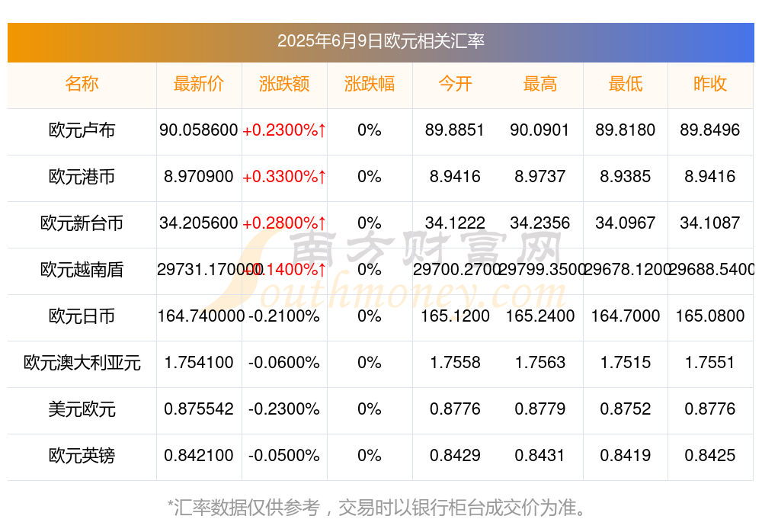Click the 最新价 column header
This screenshot has width=762, height=532.
point(199,84)
